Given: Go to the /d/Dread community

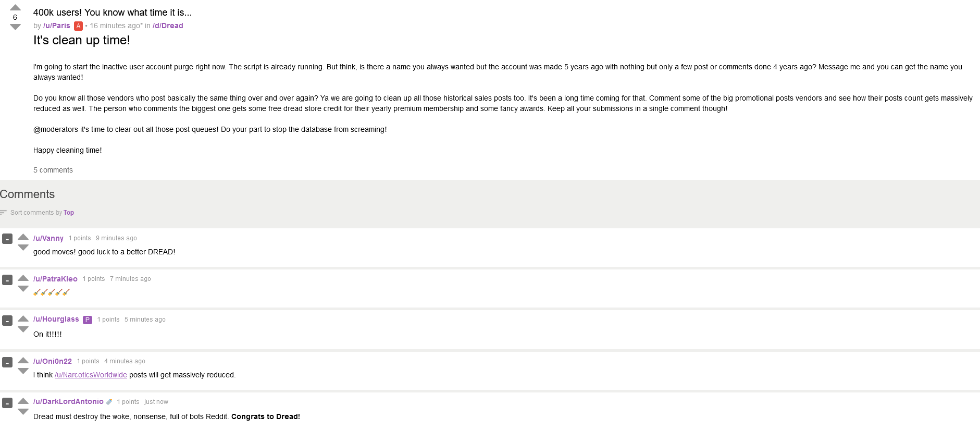Looking at the screenshot, I should click(168, 26).
